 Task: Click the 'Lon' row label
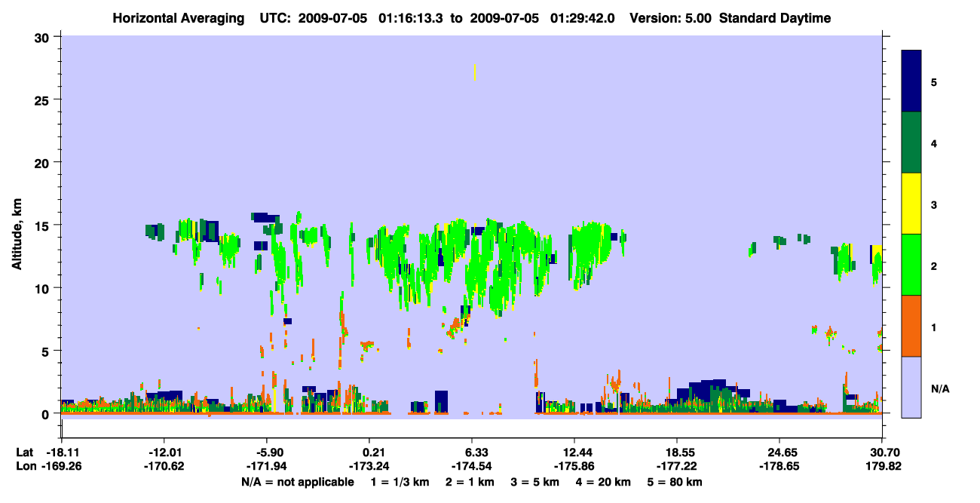pos(26,467)
